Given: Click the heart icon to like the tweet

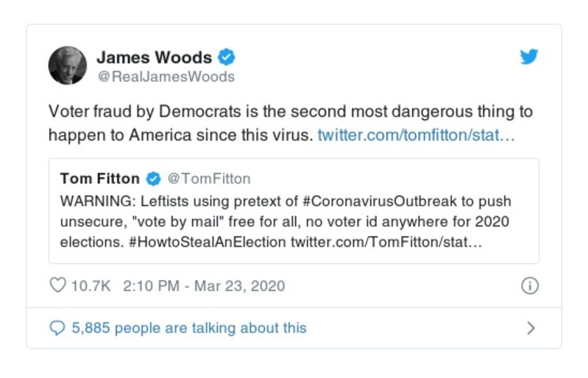Looking at the screenshot, I should (57, 286).
